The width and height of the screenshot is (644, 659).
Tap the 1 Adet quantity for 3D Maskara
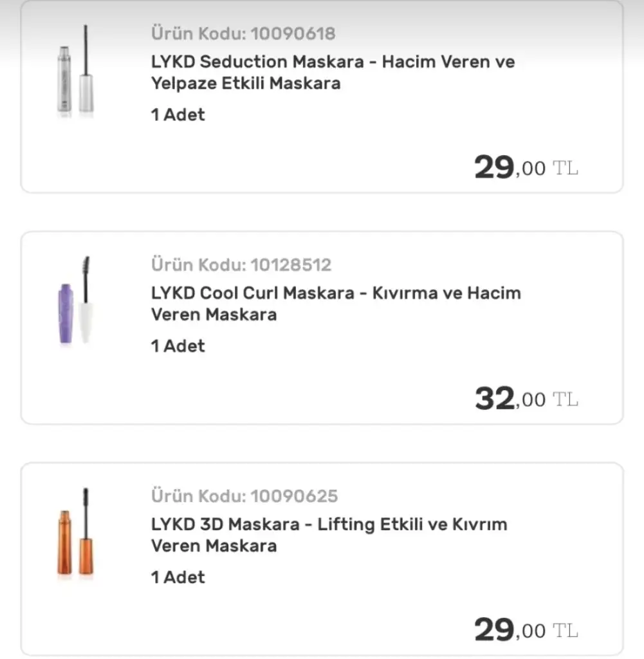tap(178, 577)
